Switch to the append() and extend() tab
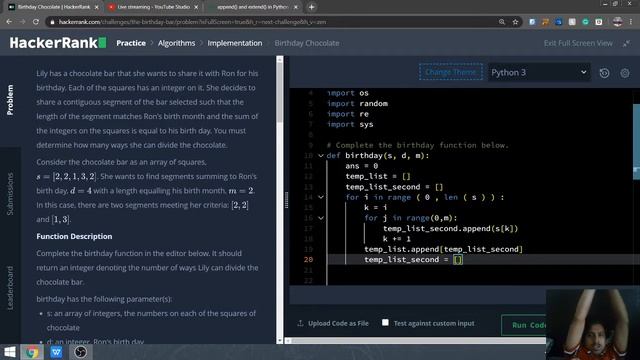The width and height of the screenshot is (640, 360). coord(252,7)
